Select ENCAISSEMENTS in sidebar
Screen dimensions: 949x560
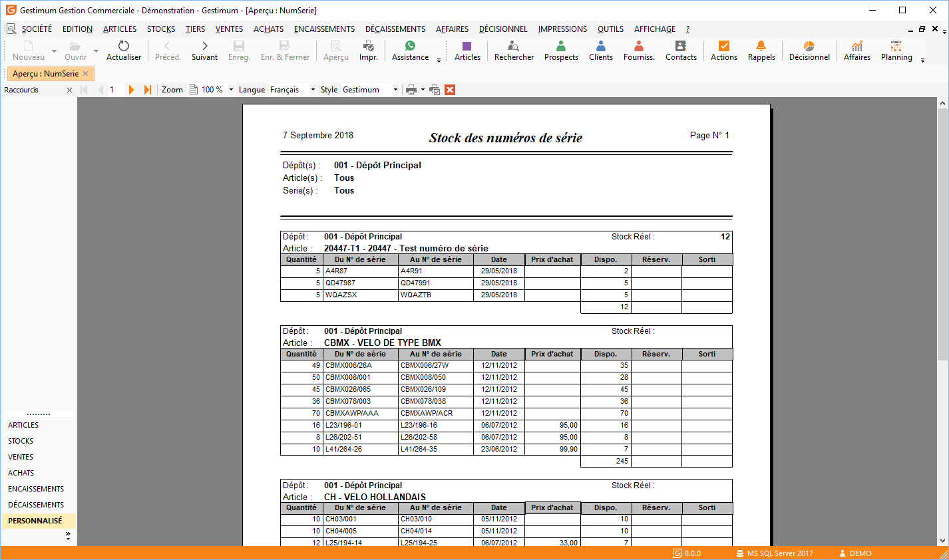(38, 489)
